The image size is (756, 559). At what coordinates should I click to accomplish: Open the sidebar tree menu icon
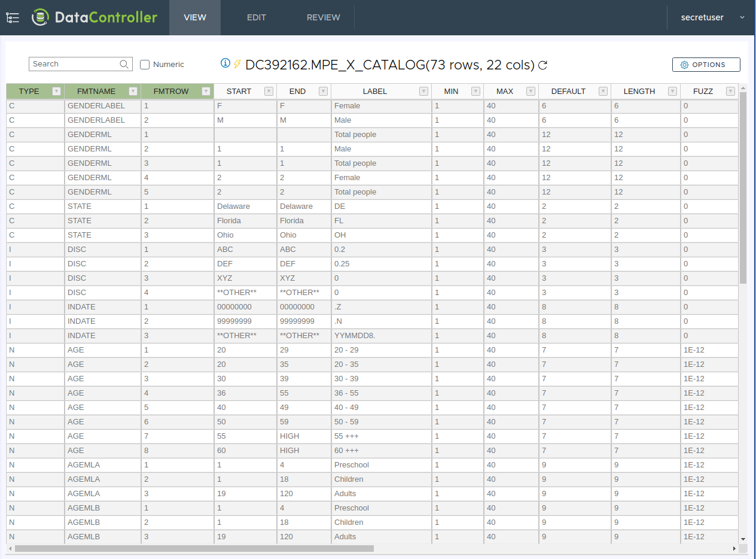(x=13, y=18)
